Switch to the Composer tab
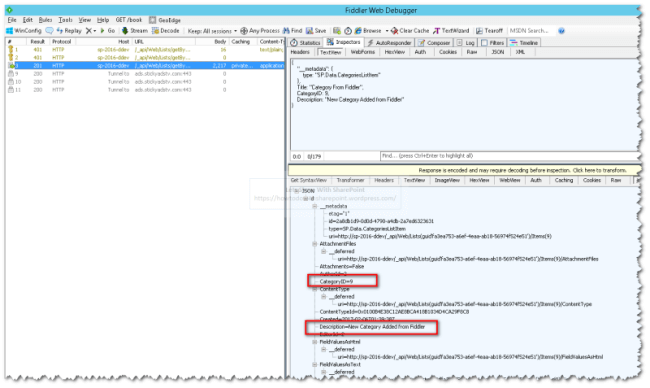The width and height of the screenshot is (650, 388). (434, 43)
